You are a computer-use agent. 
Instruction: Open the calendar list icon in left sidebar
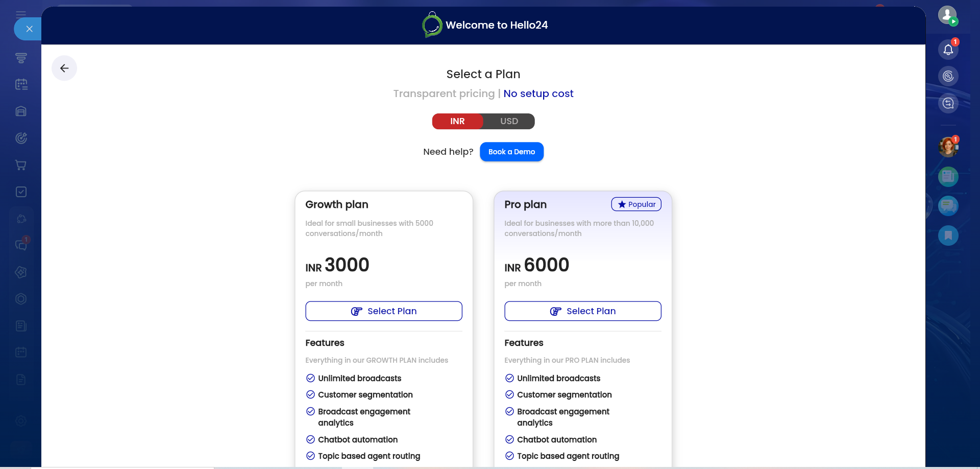(21, 84)
